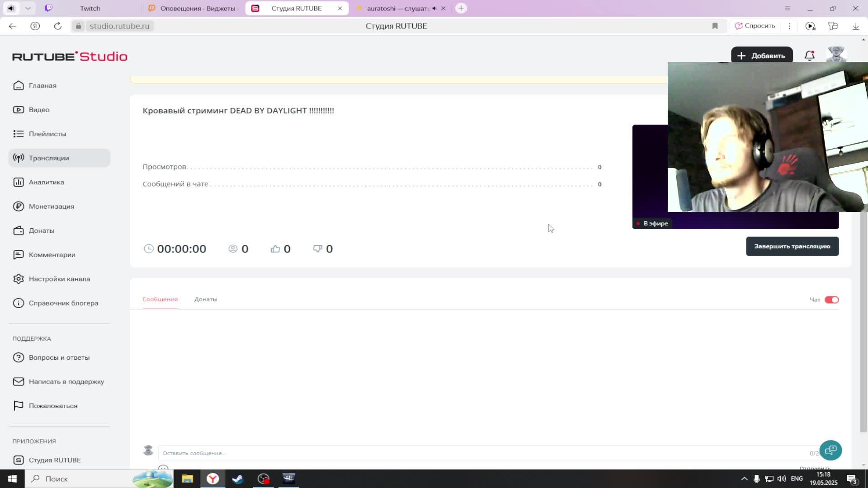Open Dead by Daylight taskbar icon

289,479
